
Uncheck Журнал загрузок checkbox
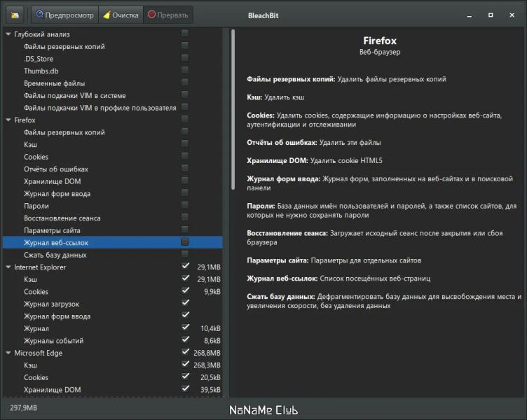click(x=185, y=302)
